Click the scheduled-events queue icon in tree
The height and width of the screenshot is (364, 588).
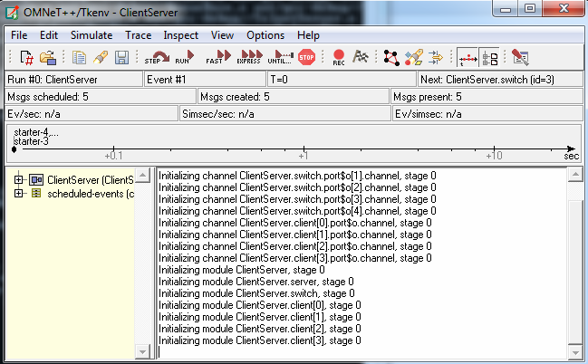pyautogui.click(x=36, y=194)
